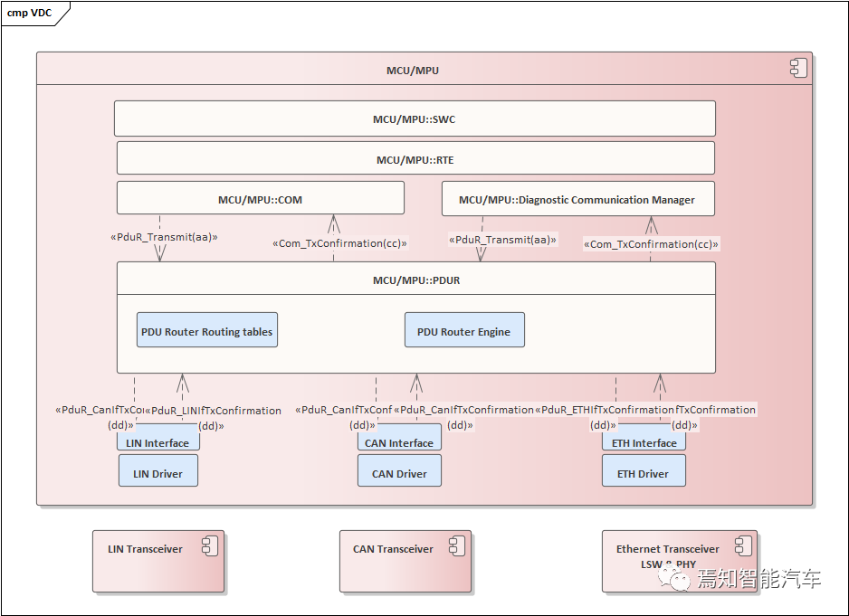Select the CAN Driver box
The width and height of the screenshot is (849, 616).
pos(399,472)
